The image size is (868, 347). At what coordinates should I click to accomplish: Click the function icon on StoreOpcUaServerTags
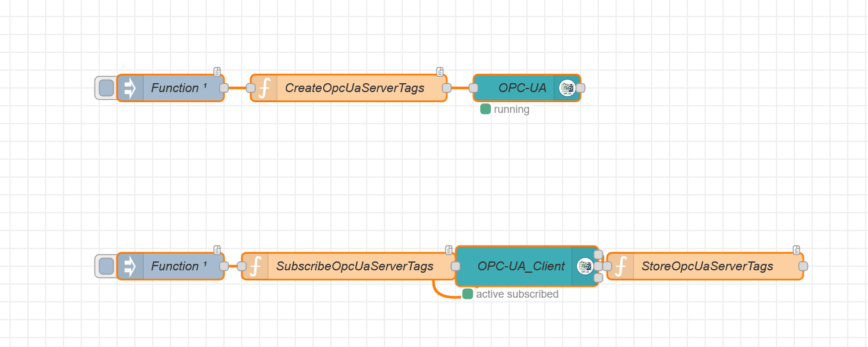pos(621,266)
